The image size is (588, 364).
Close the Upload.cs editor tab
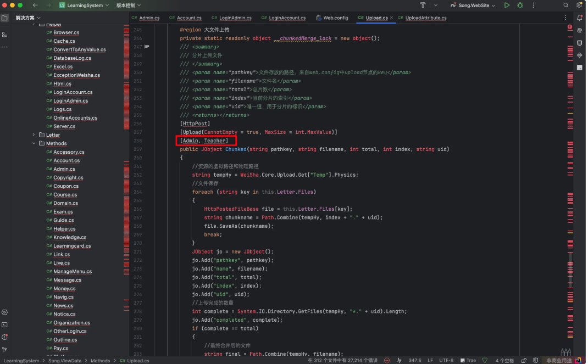(392, 18)
